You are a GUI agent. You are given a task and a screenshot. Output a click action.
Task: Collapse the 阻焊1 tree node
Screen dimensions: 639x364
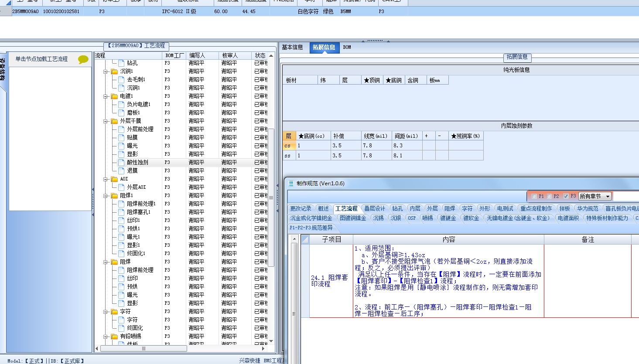tap(106, 195)
